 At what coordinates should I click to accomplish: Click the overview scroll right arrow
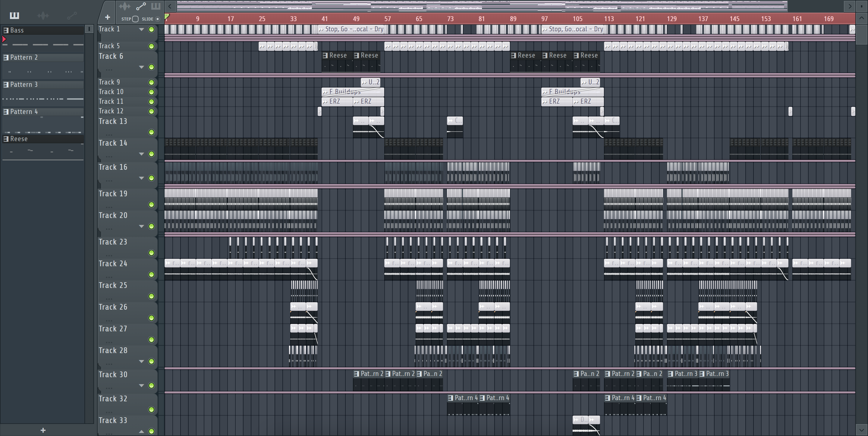[850, 6]
